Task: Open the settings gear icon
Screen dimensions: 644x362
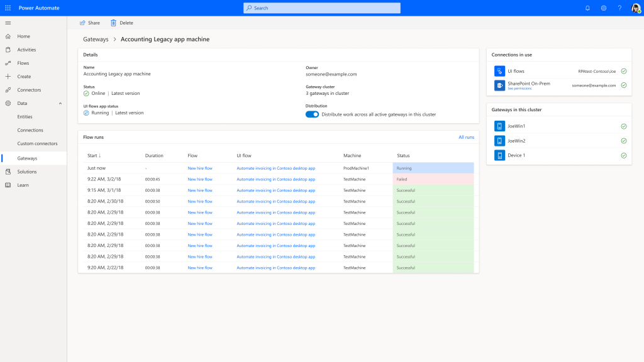Action: [603, 8]
